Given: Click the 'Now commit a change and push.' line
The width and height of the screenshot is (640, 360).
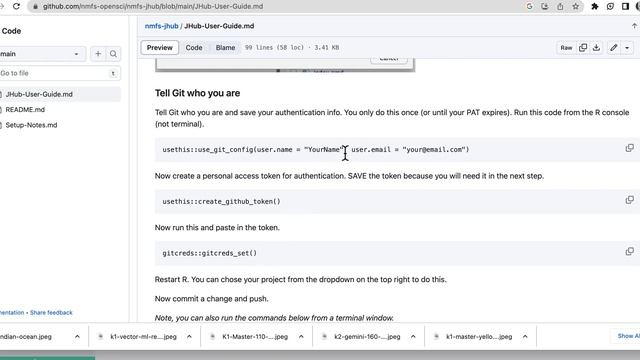Looking at the screenshot, I should tap(211, 299).
